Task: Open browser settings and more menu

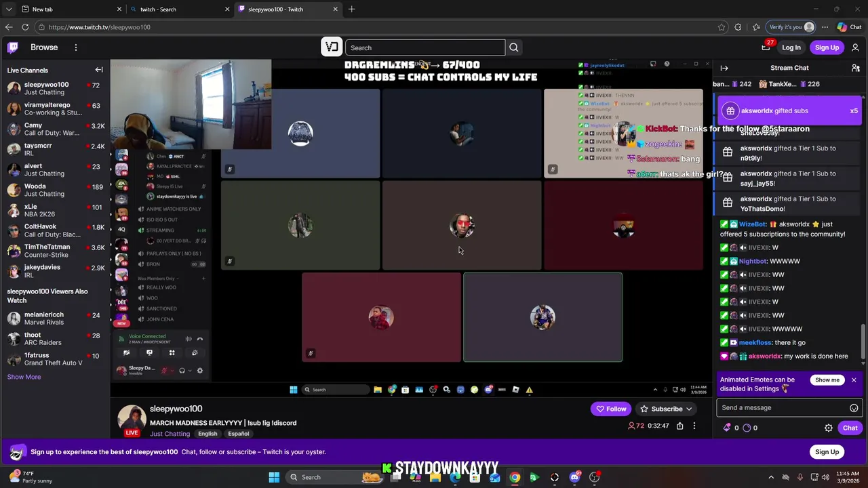Action: coord(825,27)
